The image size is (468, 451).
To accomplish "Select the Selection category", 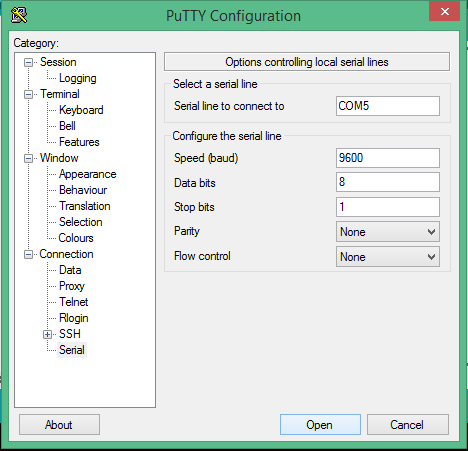I will (80, 222).
